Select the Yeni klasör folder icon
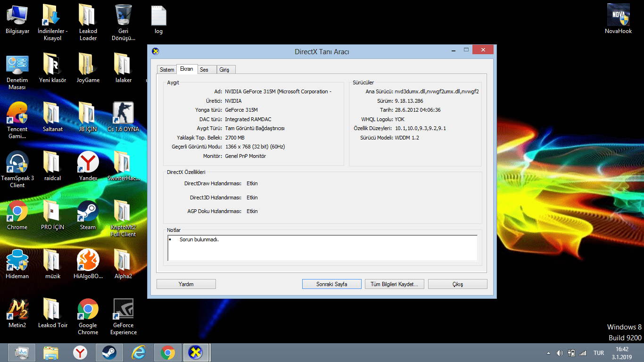 [x=52, y=68]
